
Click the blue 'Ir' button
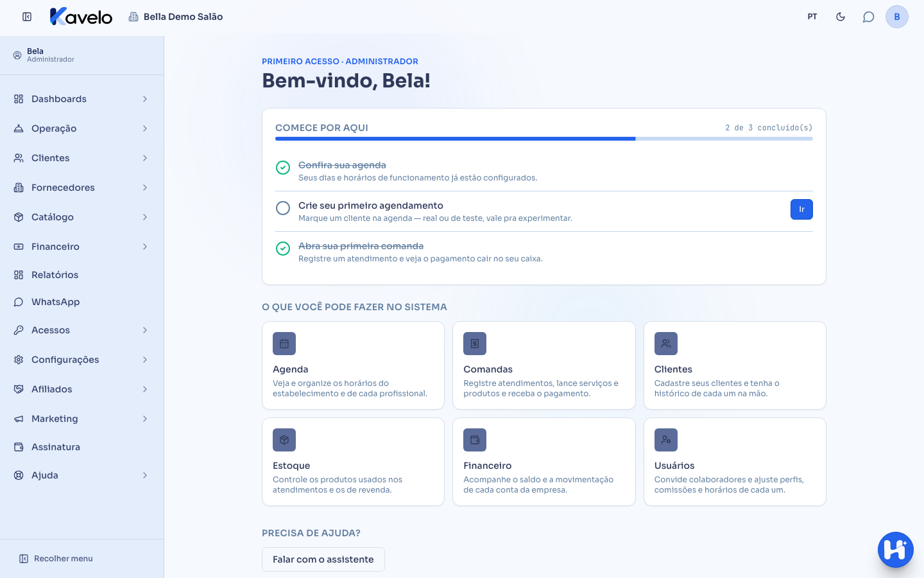point(801,209)
